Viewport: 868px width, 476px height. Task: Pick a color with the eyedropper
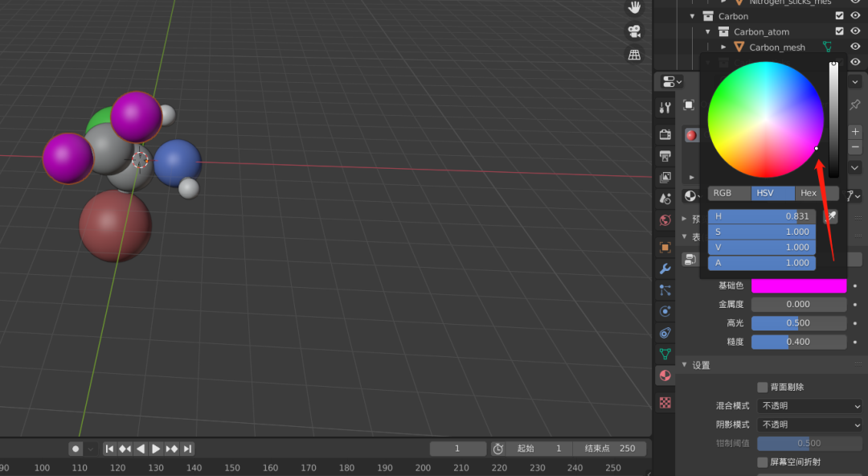pos(830,216)
